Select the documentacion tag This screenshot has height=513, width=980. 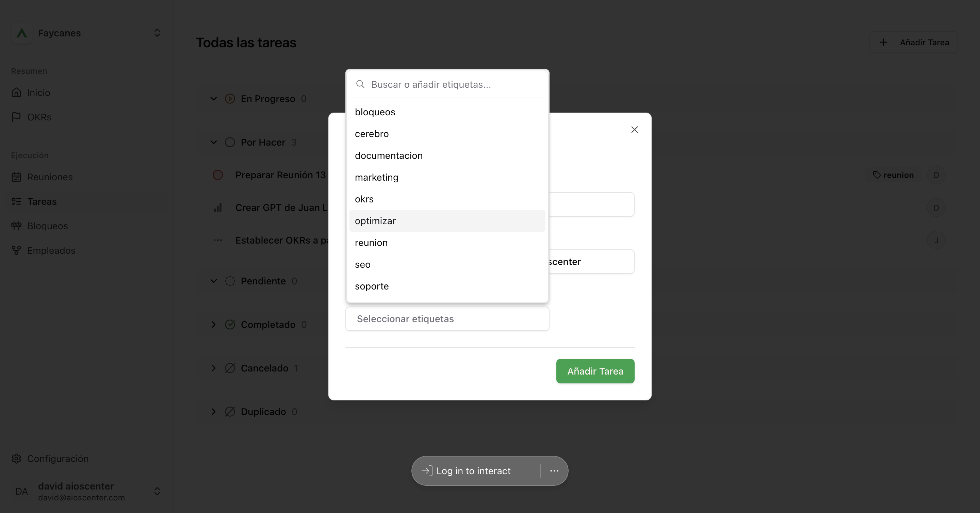tap(447, 155)
